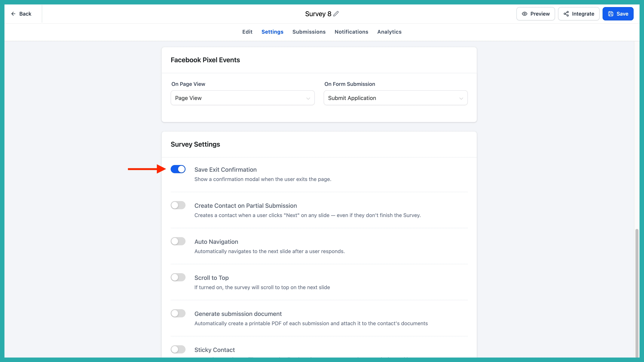Enable Generate submission document toggle
Image resolution: width=644 pixels, height=362 pixels.
tap(178, 313)
